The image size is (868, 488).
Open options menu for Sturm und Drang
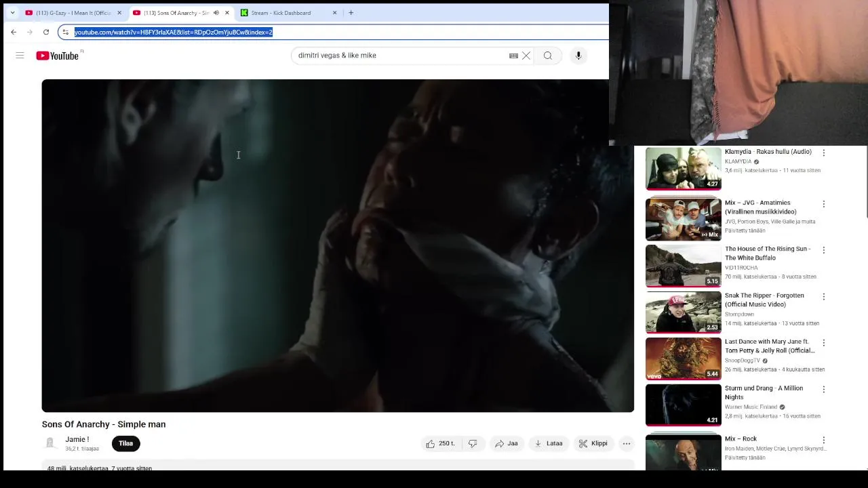(824, 390)
